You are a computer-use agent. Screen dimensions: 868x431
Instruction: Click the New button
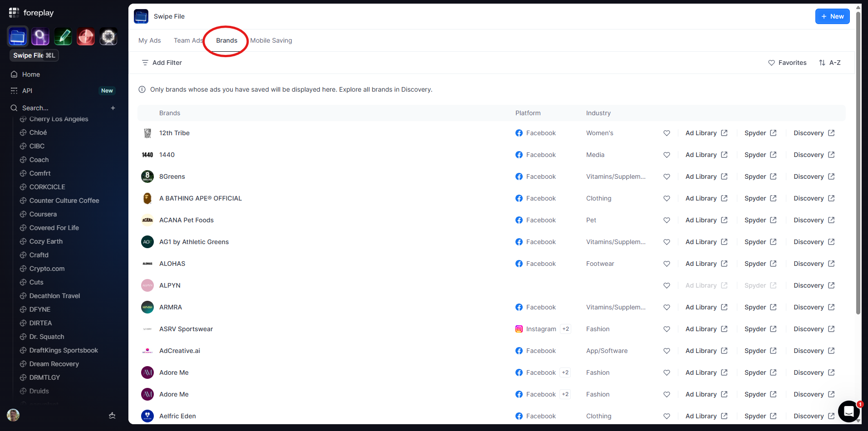tap(832, 16)
